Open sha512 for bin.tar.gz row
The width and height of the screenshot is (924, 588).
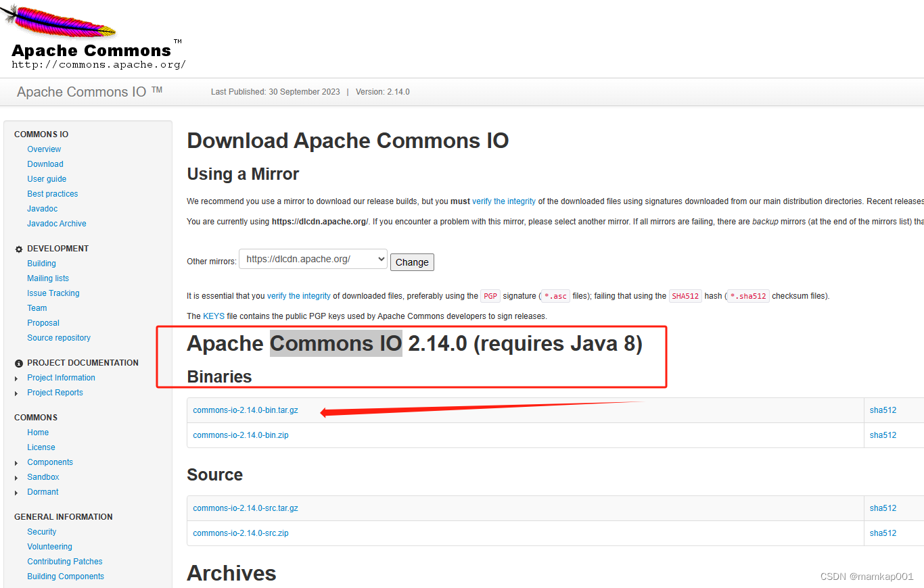click(x=883, y=410)
